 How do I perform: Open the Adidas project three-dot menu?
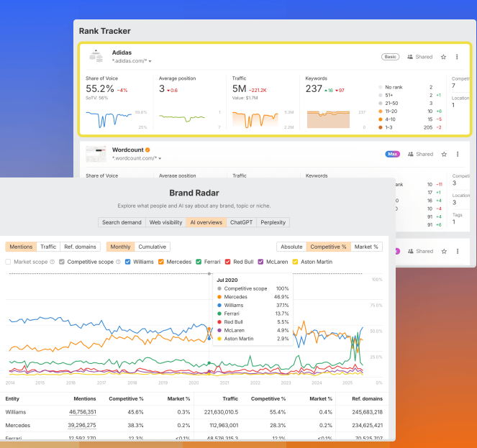457,57
